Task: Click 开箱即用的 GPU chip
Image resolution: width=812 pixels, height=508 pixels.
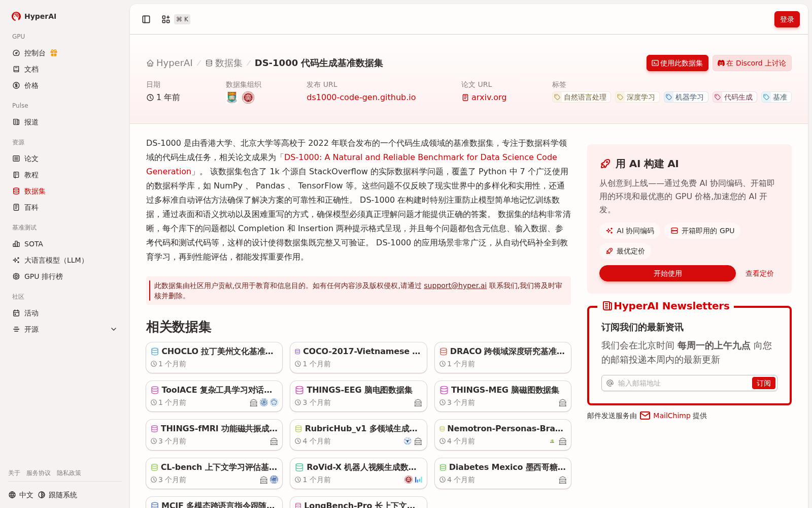Action: 702,231
